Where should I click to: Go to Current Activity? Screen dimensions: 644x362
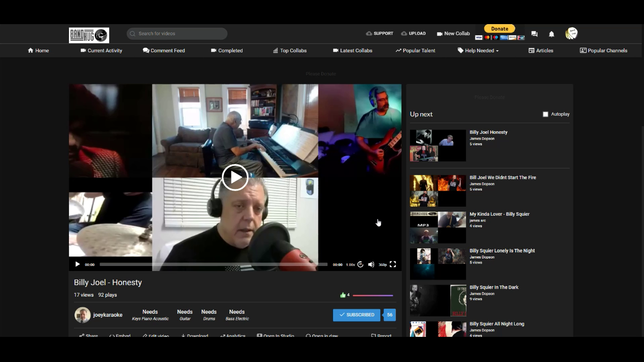click(101, 50)
